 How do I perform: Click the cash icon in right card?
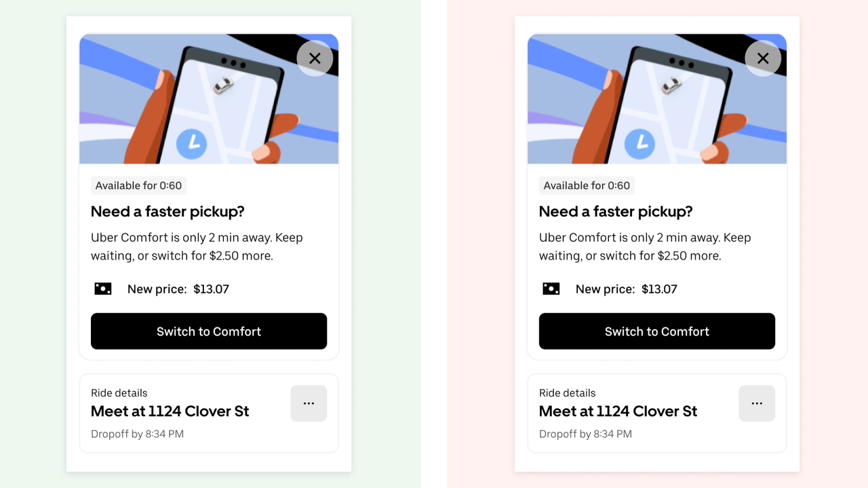coord(551,289)
